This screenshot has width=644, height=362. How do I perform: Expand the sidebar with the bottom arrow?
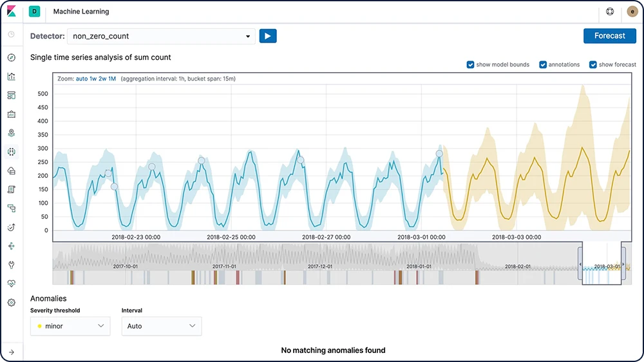(x=11, y=352)
